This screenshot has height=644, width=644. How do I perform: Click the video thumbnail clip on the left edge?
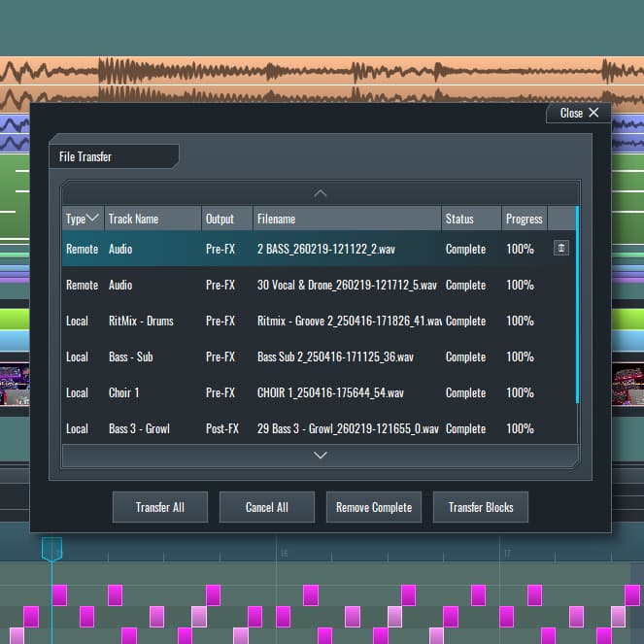pyautogui.click(x=15, y=384)
